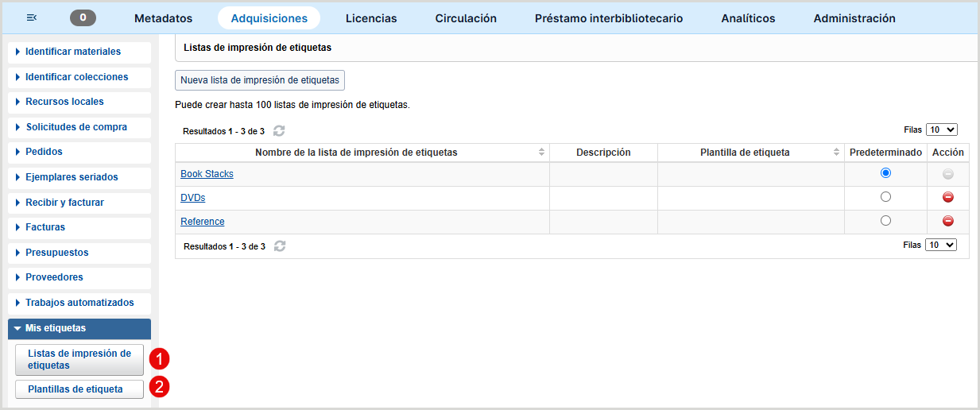Collapse the left navigation menu icon
The height and width of the screenshot is (410, 980).
[x=32, y=18]
